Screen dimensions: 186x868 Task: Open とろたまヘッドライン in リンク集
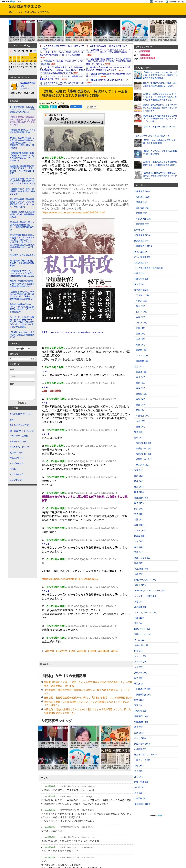click(20, 447)
